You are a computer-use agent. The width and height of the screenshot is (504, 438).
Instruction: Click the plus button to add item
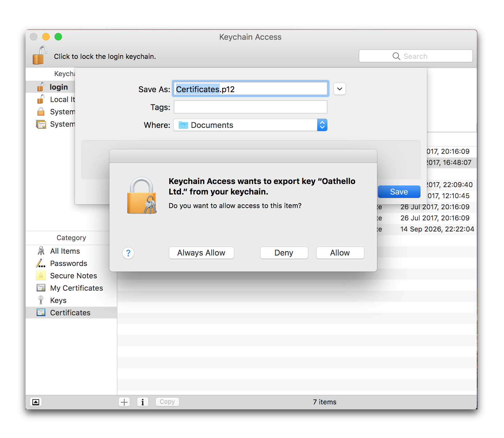(x=124, y=402)
